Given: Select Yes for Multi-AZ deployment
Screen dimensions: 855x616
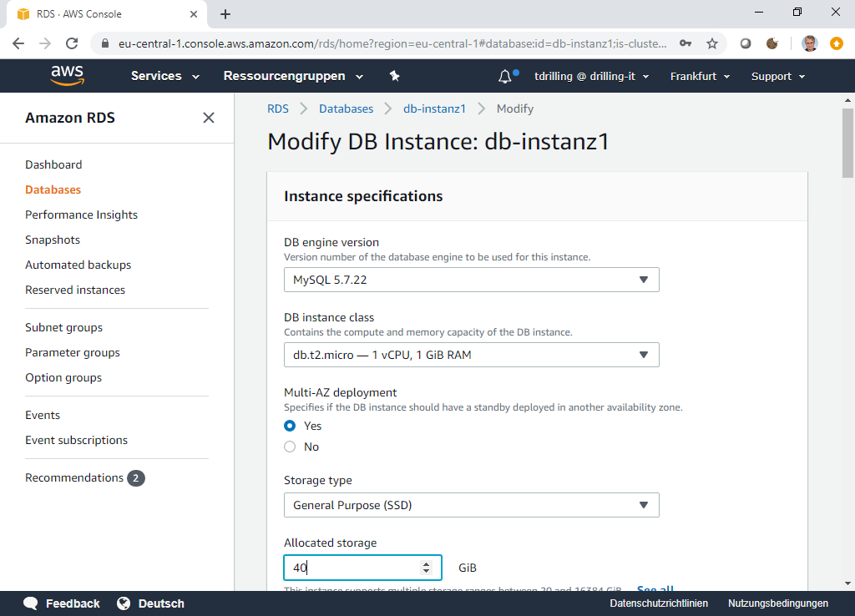Looking at the screenshot, I should [x=290, y=426].
